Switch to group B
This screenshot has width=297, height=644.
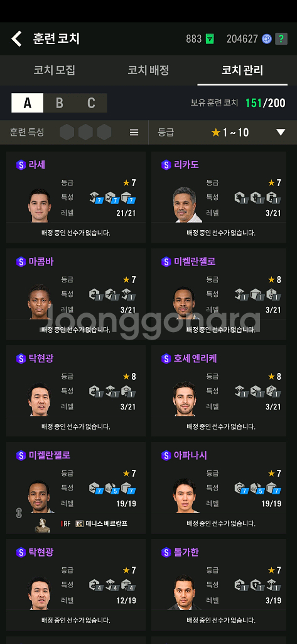(x=60, y=103)
